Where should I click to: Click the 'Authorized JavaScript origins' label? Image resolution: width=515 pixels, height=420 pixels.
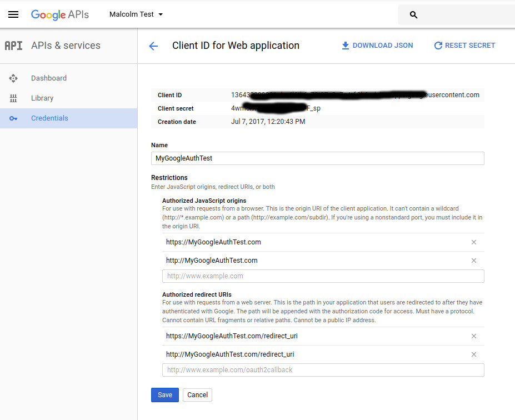pyautogui.click(x=204, y=201)
